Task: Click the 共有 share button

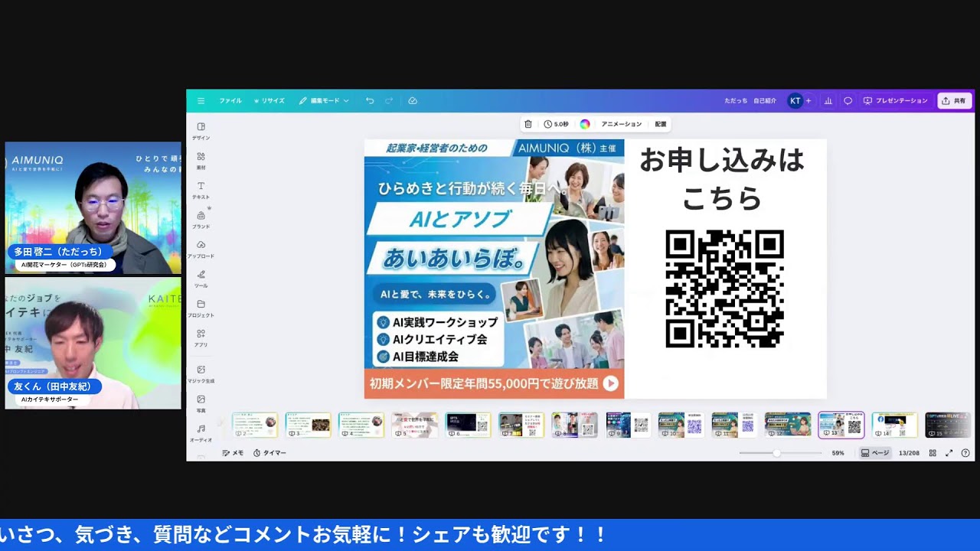Action: click(955, 101)
